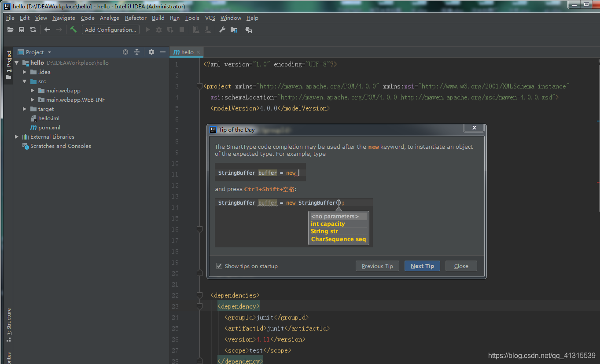Expand the .idea folder
This screenshot has height=364, width=600.
[x=25, y=72]
